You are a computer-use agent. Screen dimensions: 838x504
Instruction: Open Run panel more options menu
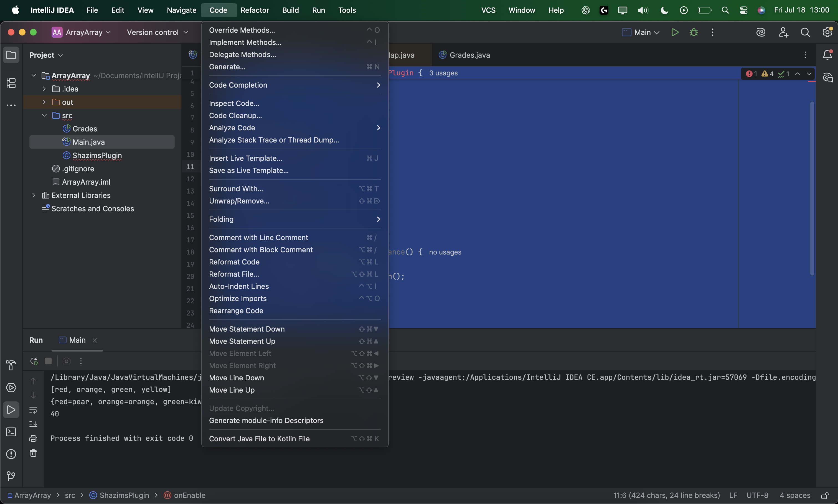(81, 361)
